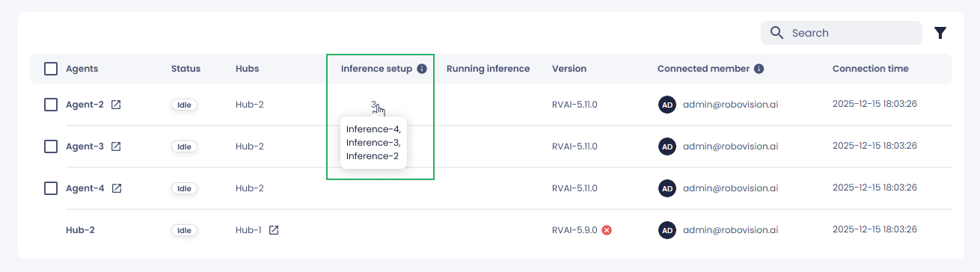This screenshot has height=272, width=980.
Task: Click Idle status badge for Agent-4
Action: pos(184,188)
